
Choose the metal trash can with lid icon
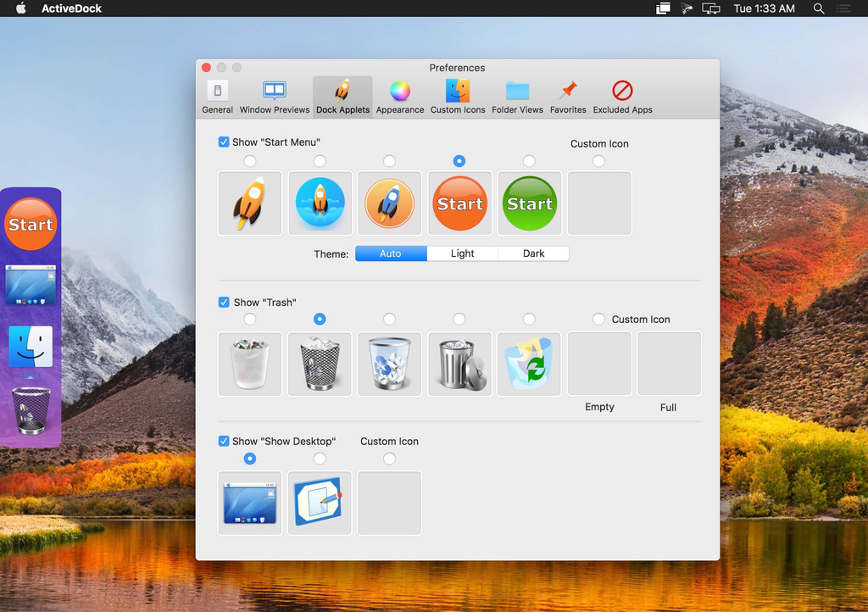[459, 364]
